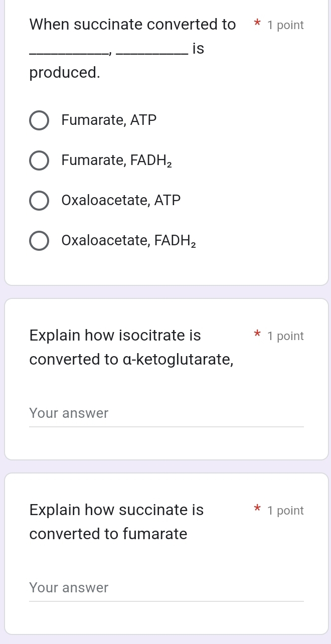Focus answer field for succinate to fumarate question
The width and height of the screenshot is (331, 644).
click(166, 588)
